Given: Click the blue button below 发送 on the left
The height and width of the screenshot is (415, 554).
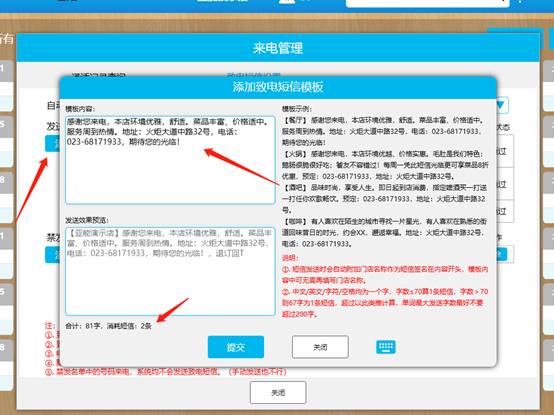Looking at the screenshot, I should pyautogui.click(x=52, y=143).
